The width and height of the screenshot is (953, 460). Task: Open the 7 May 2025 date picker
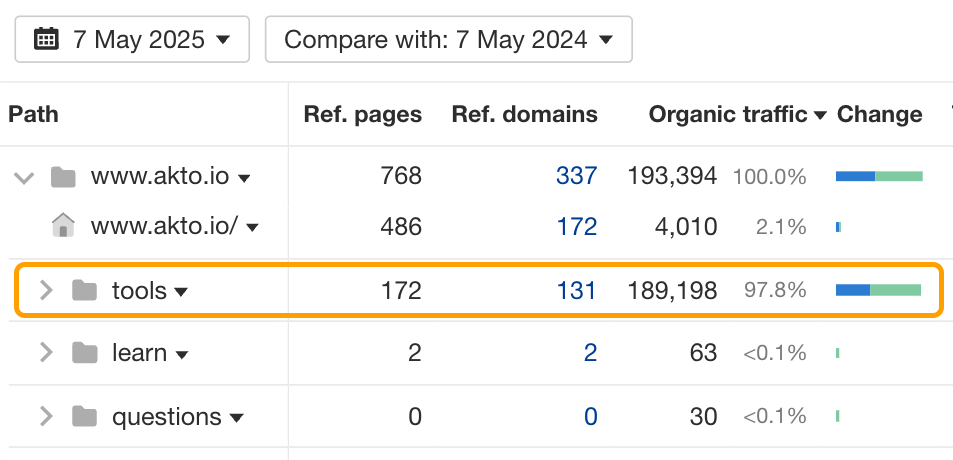(x=132, y=40)
